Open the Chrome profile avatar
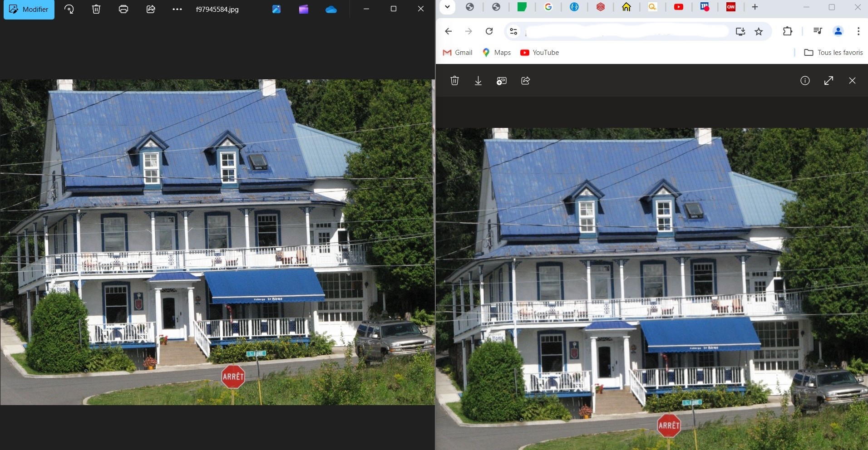The width and height of the screenshot is (868, 450). coord(838,31)
